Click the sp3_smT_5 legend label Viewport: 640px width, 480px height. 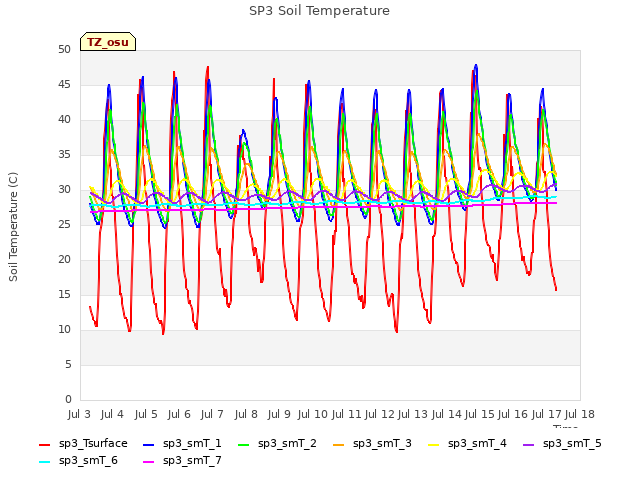click(x=572, y=443)
